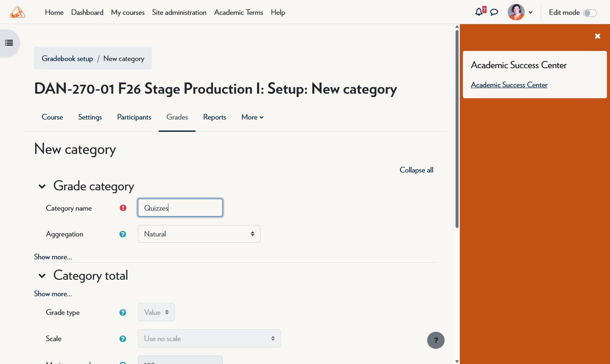Go to Home in top navigation
Screen dimensions: 610x364
coord(54,12)
